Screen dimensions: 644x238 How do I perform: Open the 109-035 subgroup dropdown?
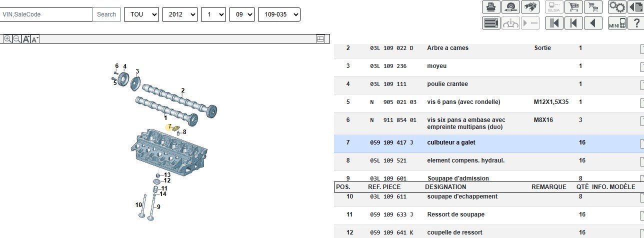click(x=279, y=14)
